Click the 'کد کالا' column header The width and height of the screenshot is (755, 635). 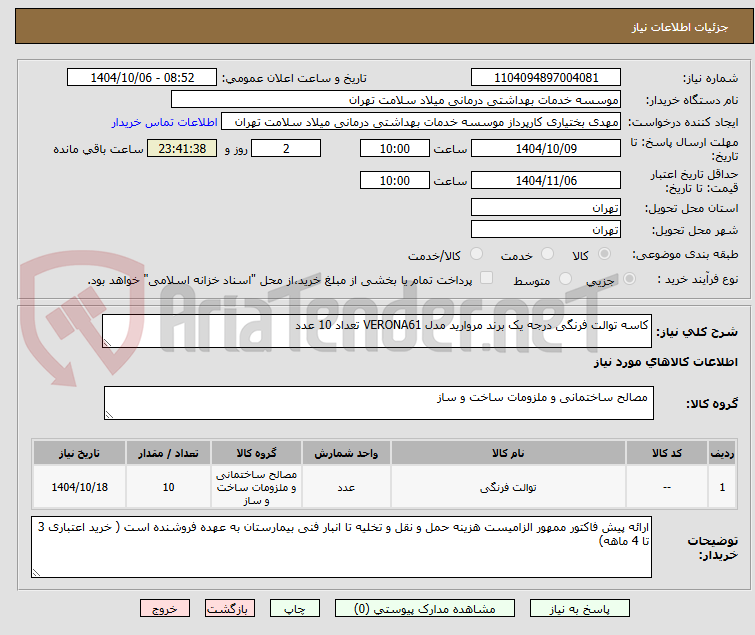(666, 453)
